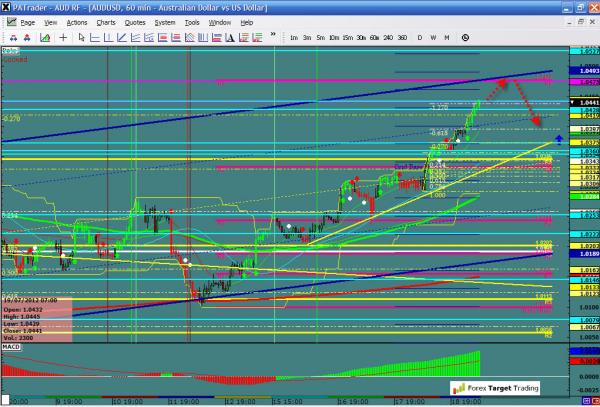
Task: Expand the toolbar overflow chevron
Action: (273, 34)
